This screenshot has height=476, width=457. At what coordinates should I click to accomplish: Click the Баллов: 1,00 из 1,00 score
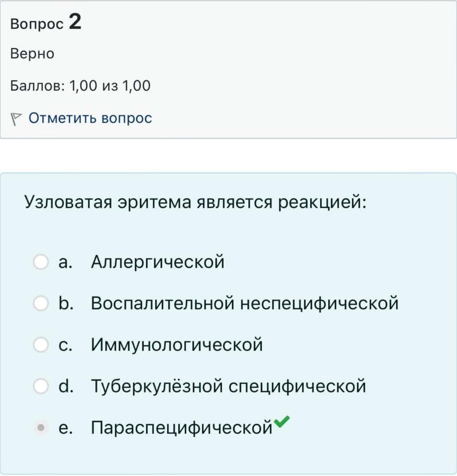tap(80, 86)
